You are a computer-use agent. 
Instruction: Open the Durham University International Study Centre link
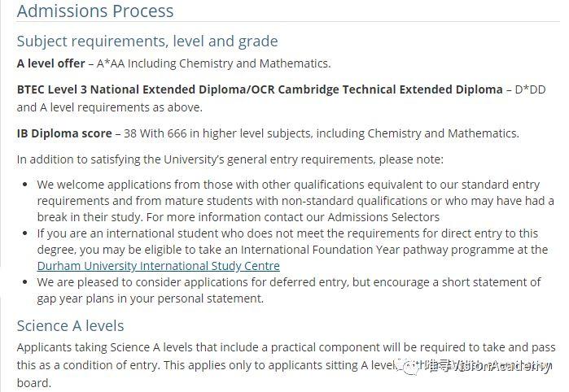point(158,266)
